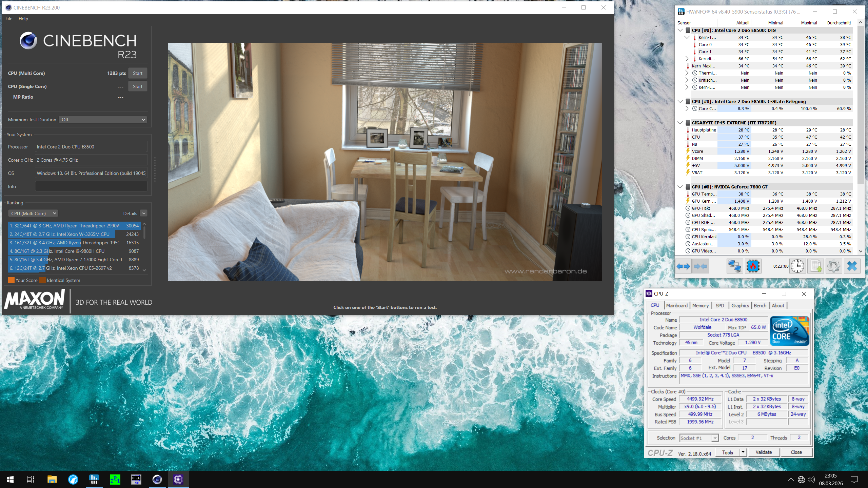The height and width of the screenshot is (488, 868).
Task: Click the Validate button in CPU-Z
Action: (764, 452)
